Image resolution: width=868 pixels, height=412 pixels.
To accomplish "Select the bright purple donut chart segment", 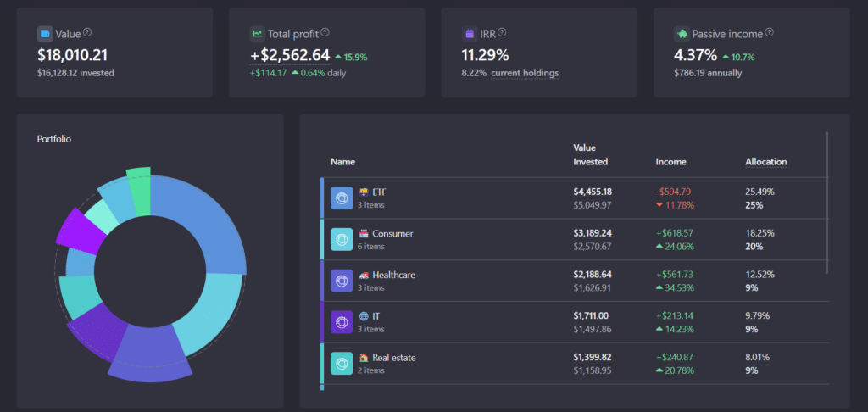I will click(81, 231).
